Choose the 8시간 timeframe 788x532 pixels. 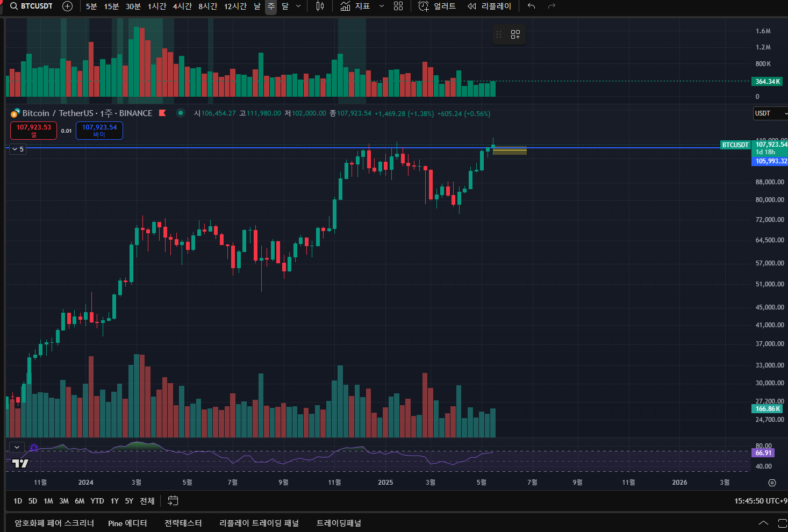click(x=207, y=6)
